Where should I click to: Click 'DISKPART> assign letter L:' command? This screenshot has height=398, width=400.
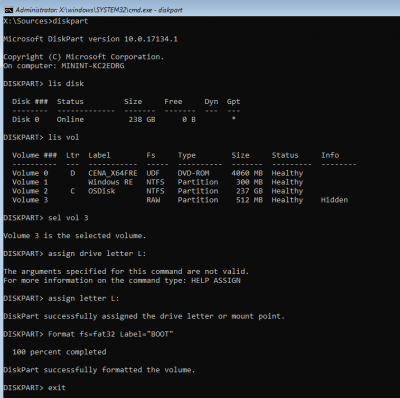61,298
